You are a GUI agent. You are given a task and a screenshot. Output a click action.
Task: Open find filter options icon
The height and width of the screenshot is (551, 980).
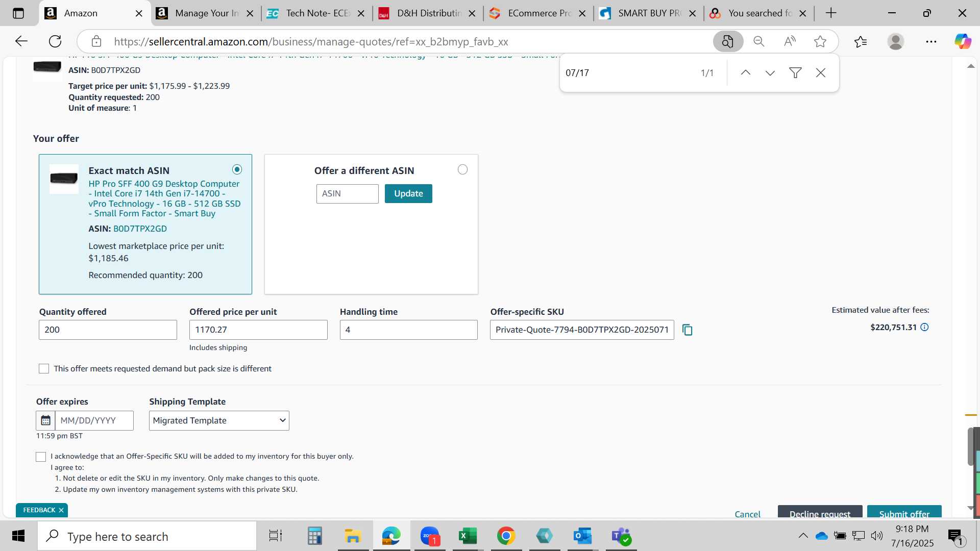795,73
